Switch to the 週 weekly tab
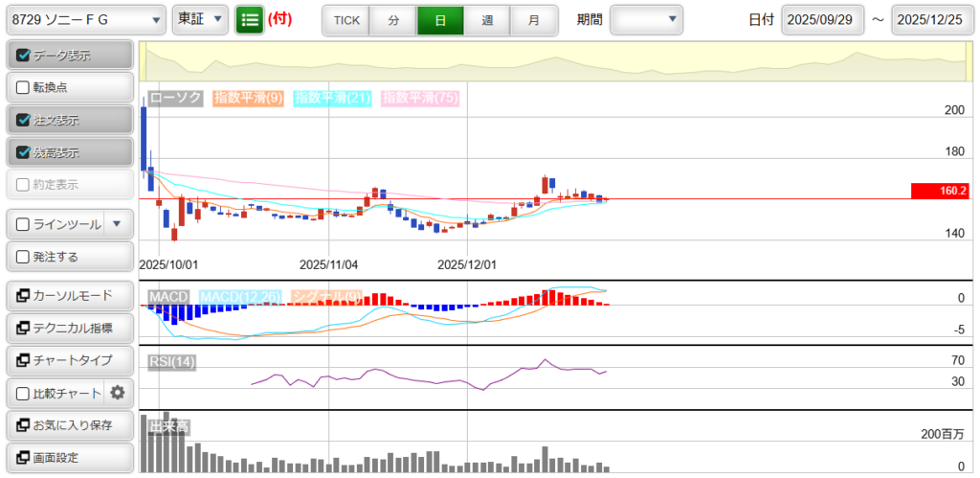Image resolution: width=980 pixels, height=478 pixels. (487, 20)
